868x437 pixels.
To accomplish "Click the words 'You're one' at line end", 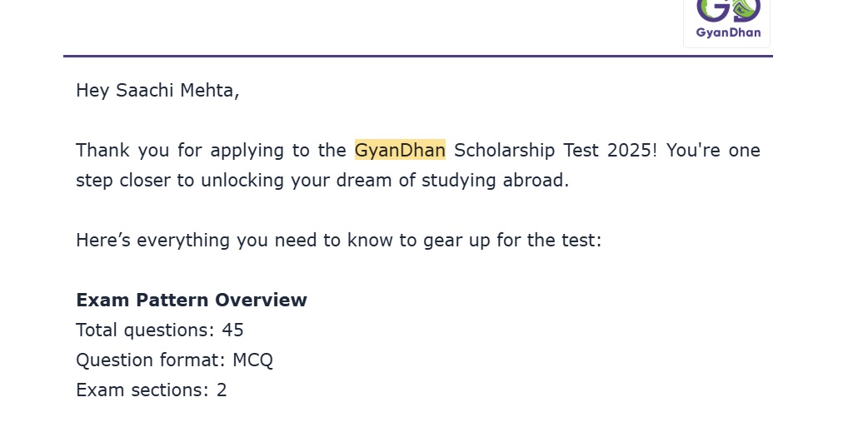I will pyautogui.click(x=713, y=150).
